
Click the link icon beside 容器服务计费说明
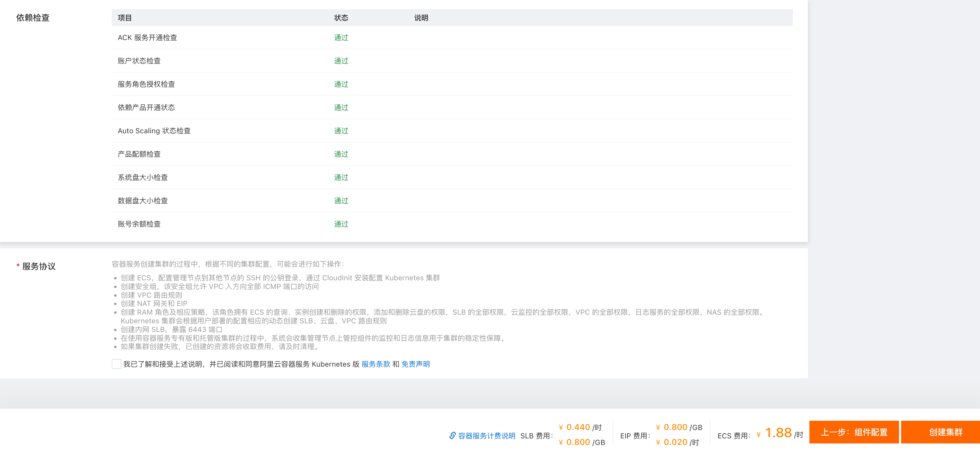coord(452,435)
